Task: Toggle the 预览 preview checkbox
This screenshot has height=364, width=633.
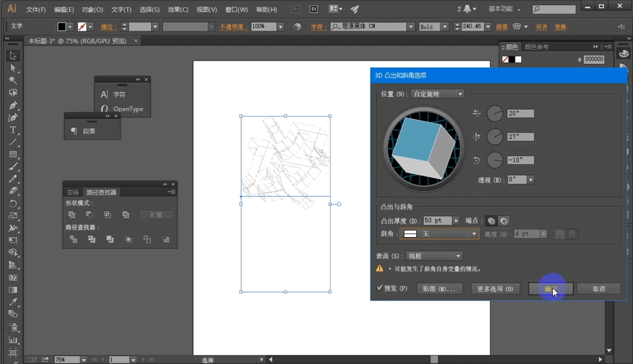Action: pyautogui.click(x=380, y=289)
